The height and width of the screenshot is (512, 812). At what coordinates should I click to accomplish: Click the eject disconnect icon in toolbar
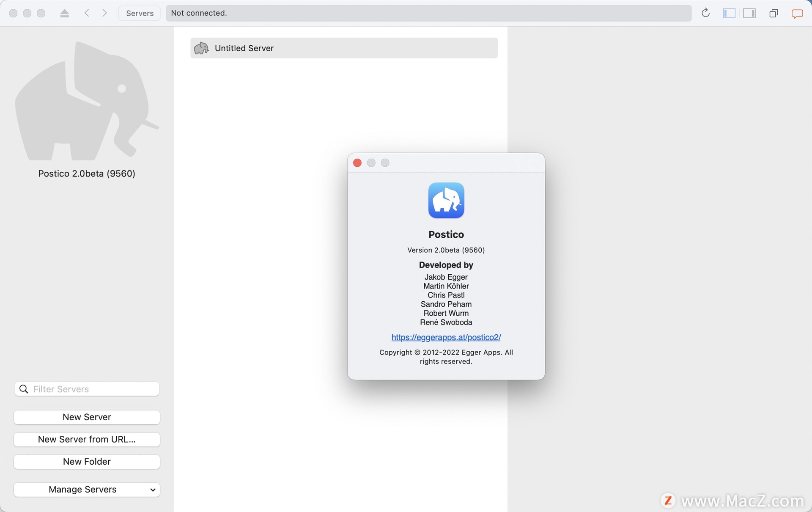coord(64,13)
